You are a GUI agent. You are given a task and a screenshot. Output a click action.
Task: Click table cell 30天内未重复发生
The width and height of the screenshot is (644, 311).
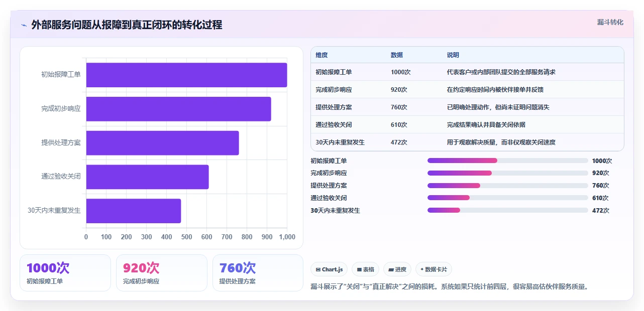pos(340,142)
